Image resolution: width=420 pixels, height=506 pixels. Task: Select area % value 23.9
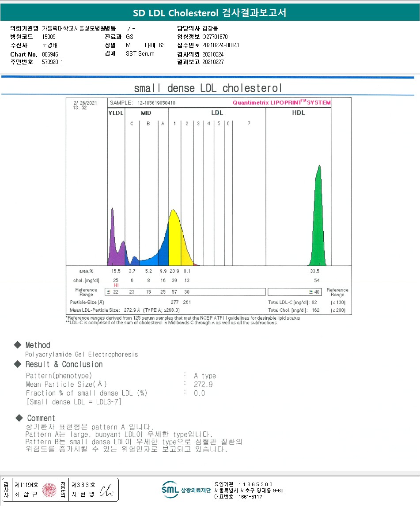174,271
